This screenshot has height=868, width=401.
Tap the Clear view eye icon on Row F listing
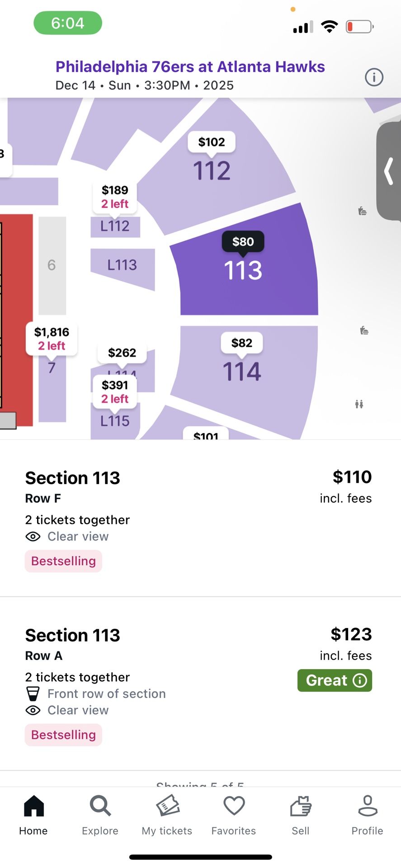32,536
